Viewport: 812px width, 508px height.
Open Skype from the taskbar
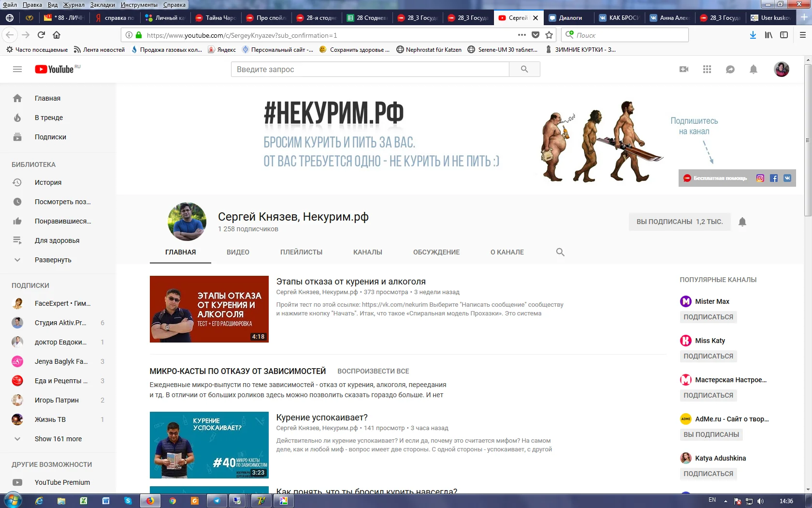coord(128,501)
